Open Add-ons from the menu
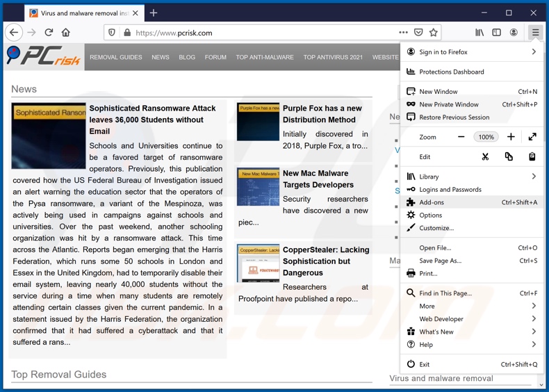This screenshot has width=549, height=392. click(x=432, y=202)
